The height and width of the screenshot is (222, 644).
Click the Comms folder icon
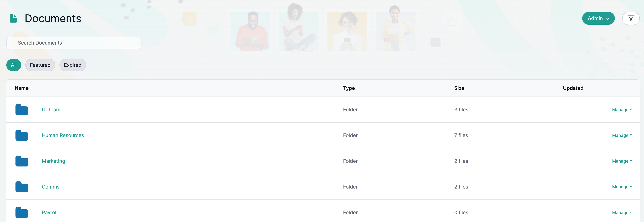click(x=22, y=187)
